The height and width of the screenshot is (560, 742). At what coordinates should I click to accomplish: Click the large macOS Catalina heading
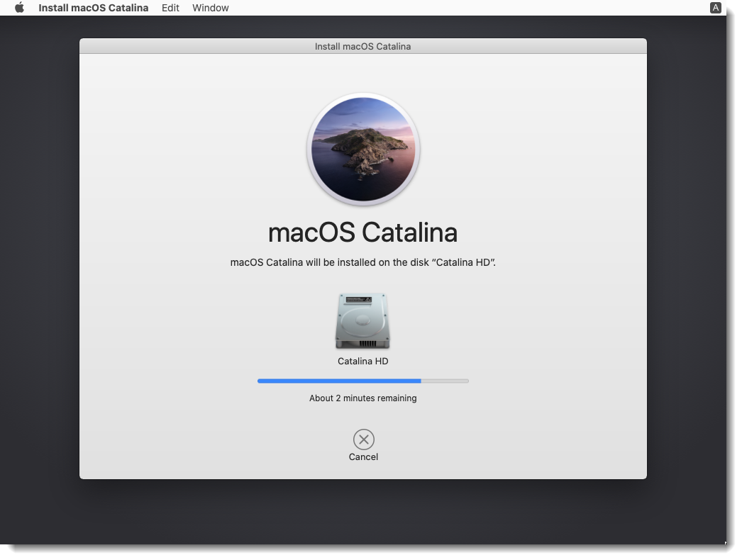point(362,233)
